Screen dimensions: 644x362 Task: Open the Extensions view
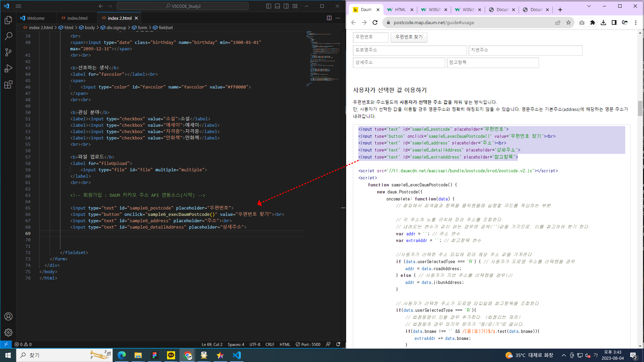pyautogui.click(x=8, y=84)
